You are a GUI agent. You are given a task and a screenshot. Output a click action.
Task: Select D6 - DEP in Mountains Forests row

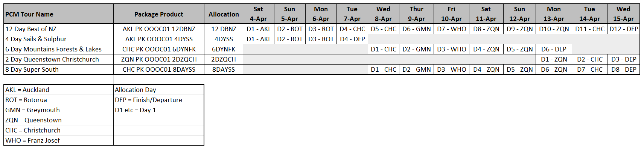(553, 49)
